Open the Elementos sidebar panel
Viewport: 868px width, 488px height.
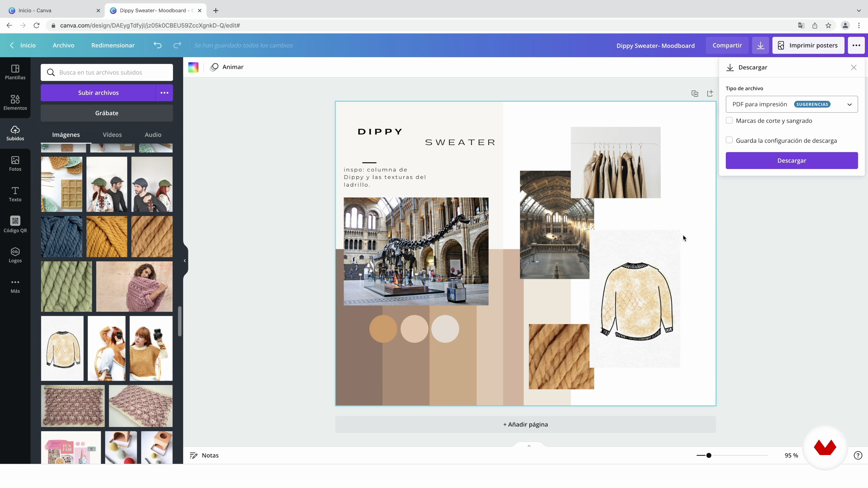coord(15,103)
